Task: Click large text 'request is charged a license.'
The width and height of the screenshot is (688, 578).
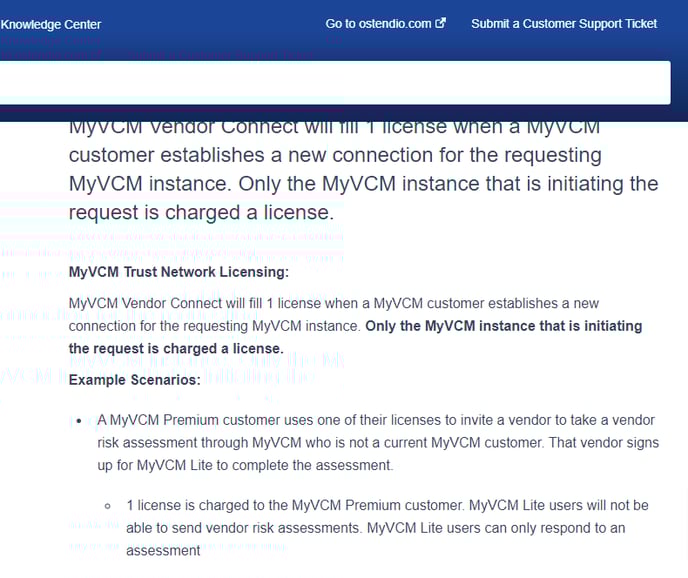Action: pyautogui.click(x=201, y=212)
